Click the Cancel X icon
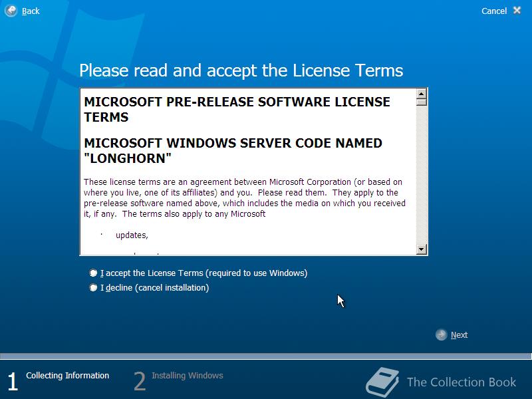532x399 pixels. (517, 11)
